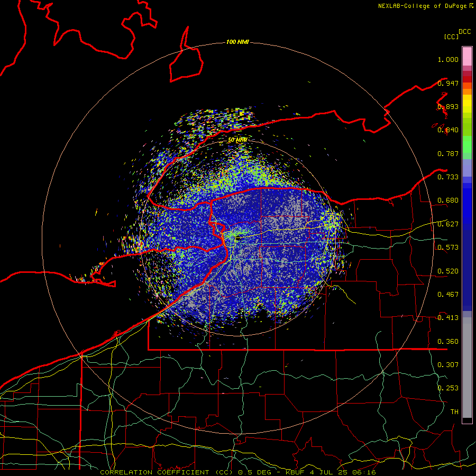This screenshot has width=476, height=476.
Task: Click the TH threshold label on color scale
Action: coord(454,411)
